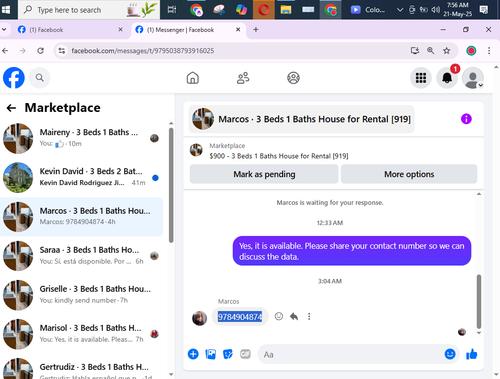Open the Windows notification center
This screenshot has width=500, height=379.
point(484,10)
